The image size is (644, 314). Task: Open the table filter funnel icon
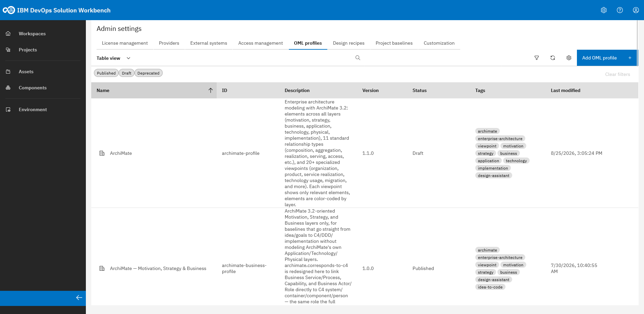point(537,58)
